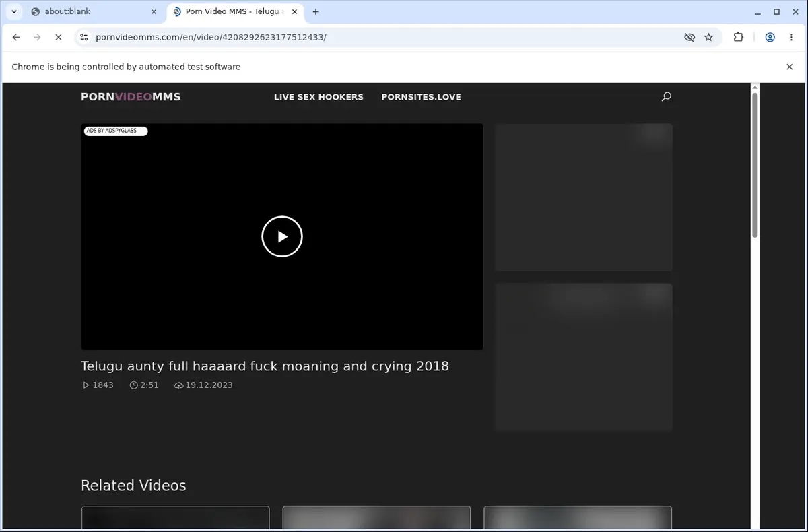
Task: Open the middle related video card
Action: [376, 517]
